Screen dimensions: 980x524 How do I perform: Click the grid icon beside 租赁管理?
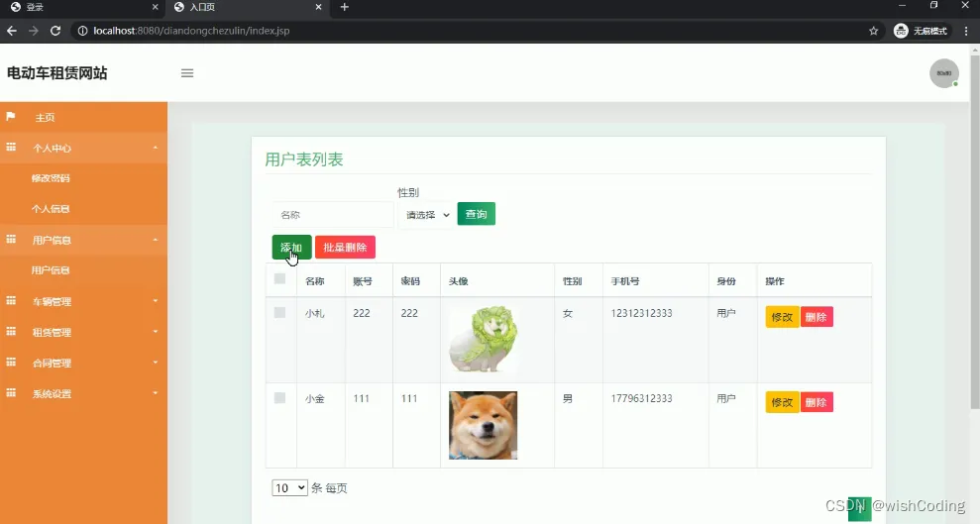(x=11, y=332)
